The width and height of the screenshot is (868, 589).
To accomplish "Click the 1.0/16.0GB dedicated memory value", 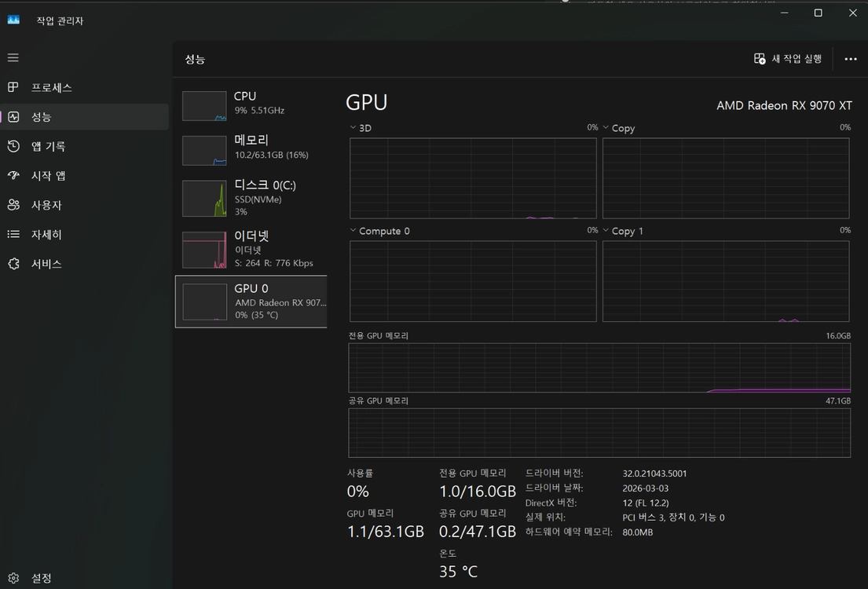I will (x=477, y=492).
